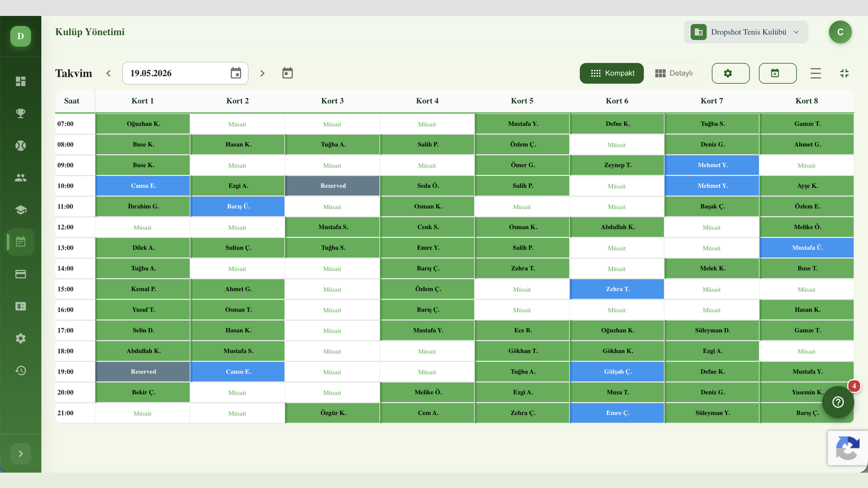This screenshot has height=488, width=868.
Task: Exit fullscreen with the collapse icon
Action: [844, 73]
